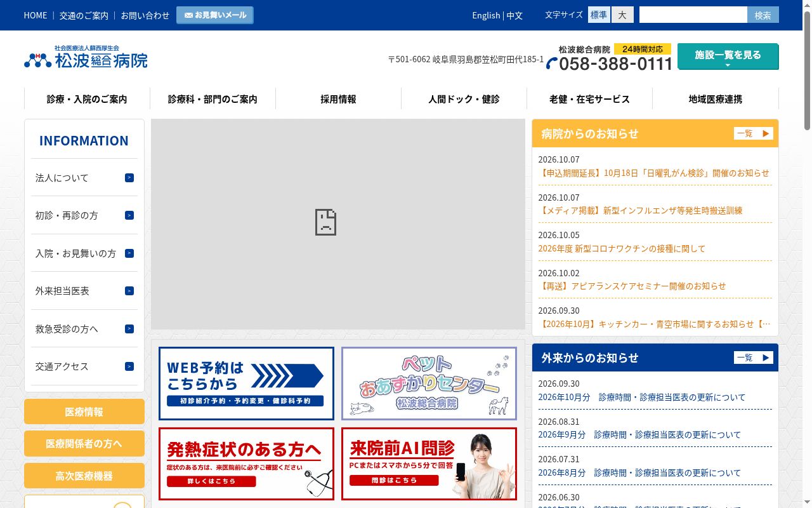Viewport: 812px width, 508px height.
Task: Open the 診療科・部門のご案内 menu
Action: coord(213,99)
